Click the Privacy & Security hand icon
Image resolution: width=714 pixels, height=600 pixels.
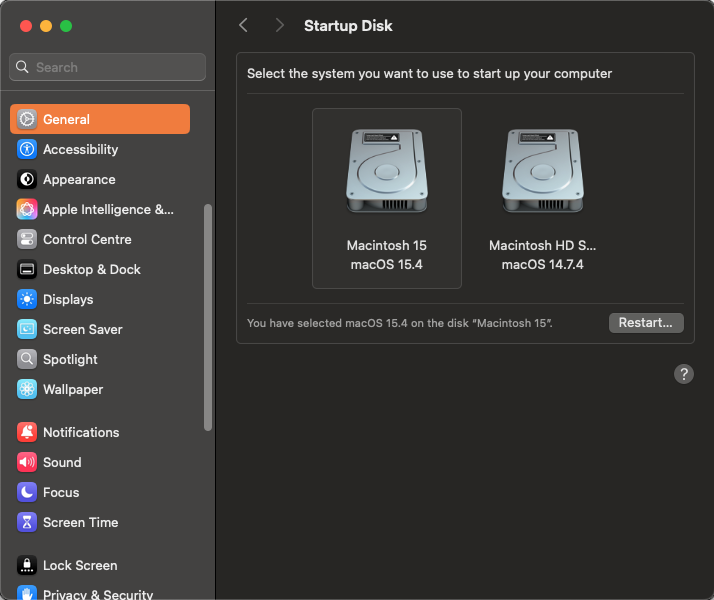coord(27,593)
